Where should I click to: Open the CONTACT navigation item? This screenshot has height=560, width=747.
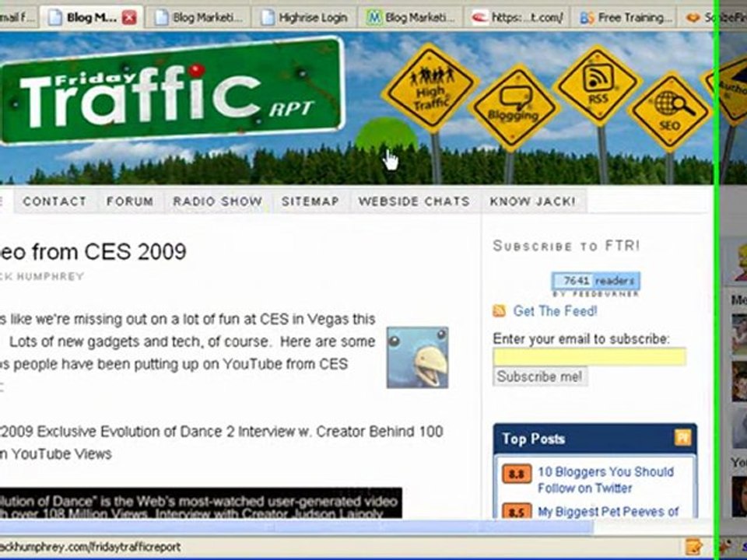[54, 201]
